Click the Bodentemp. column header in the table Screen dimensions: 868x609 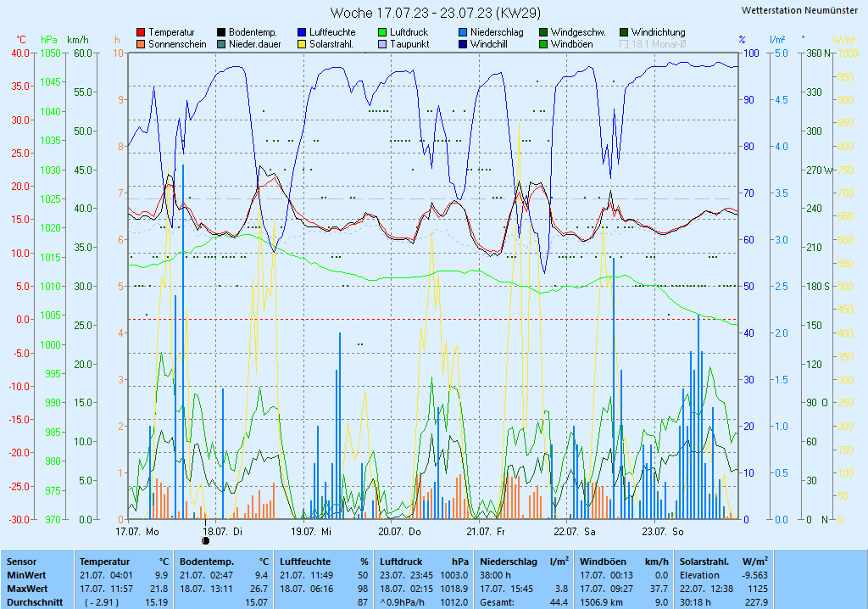(207, 562)
